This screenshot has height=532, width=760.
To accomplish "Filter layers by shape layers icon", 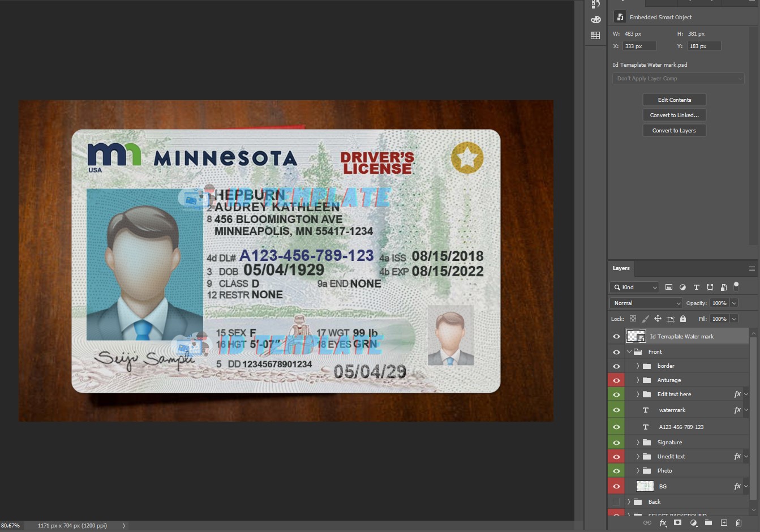I will point(710,288).
